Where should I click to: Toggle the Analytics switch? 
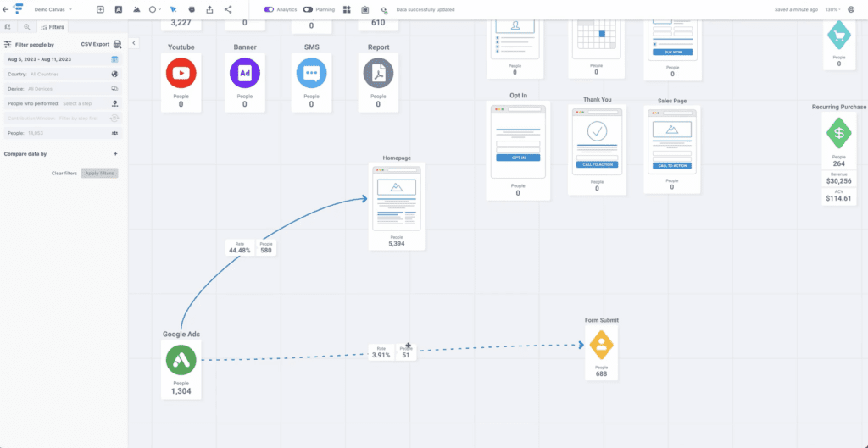(x=269, y=9)
